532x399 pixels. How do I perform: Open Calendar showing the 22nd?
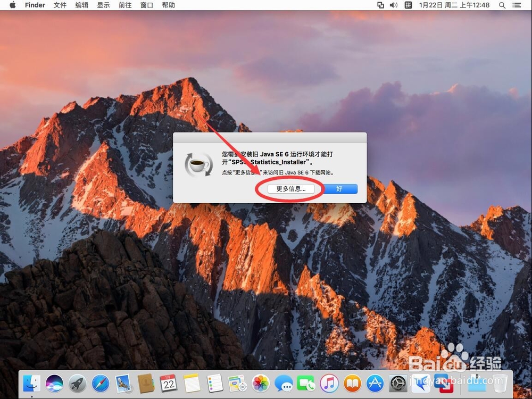[x=168, y=384]
